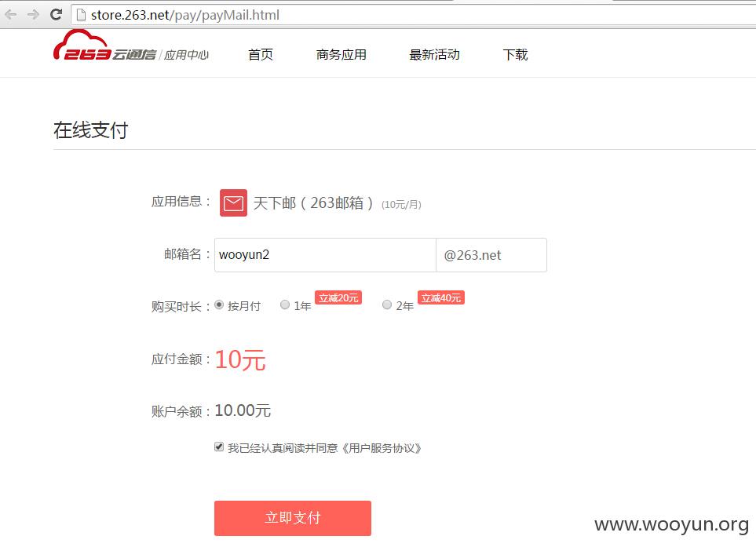Click the 天下邮（263邮箱） app name
Image resolution: width=756 pixels, height=547 pixels.
tap(313, 203)
